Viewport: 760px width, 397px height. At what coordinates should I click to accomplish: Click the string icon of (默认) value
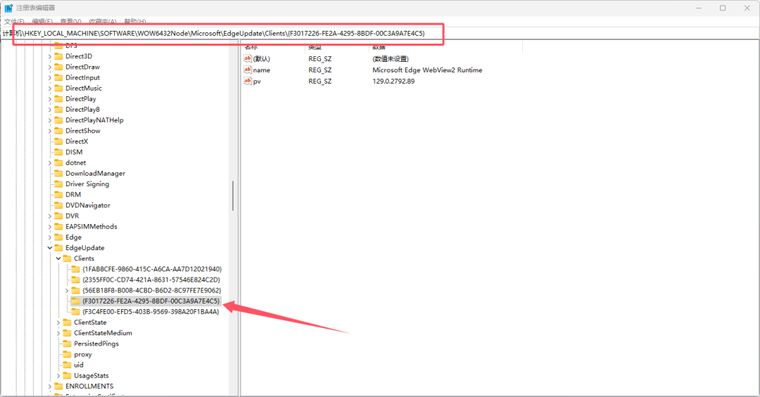[x=248, y=59]
